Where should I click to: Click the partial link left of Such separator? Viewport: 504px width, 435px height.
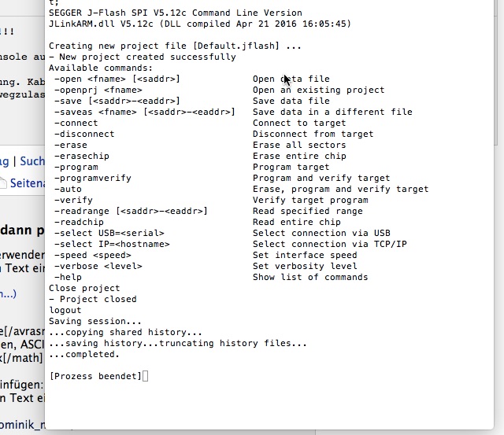click(x=4, y=161)
